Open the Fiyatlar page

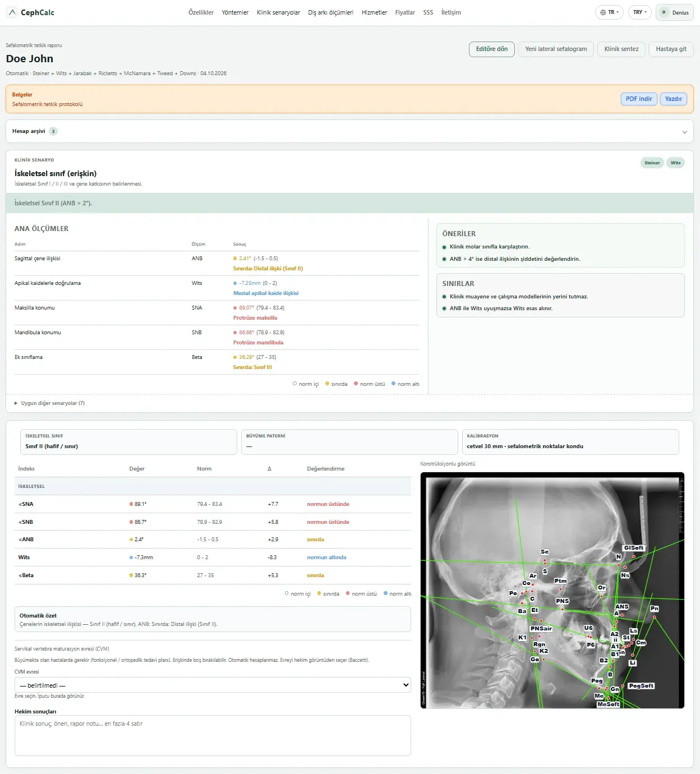pyautogui.click(x=405, y=12)
